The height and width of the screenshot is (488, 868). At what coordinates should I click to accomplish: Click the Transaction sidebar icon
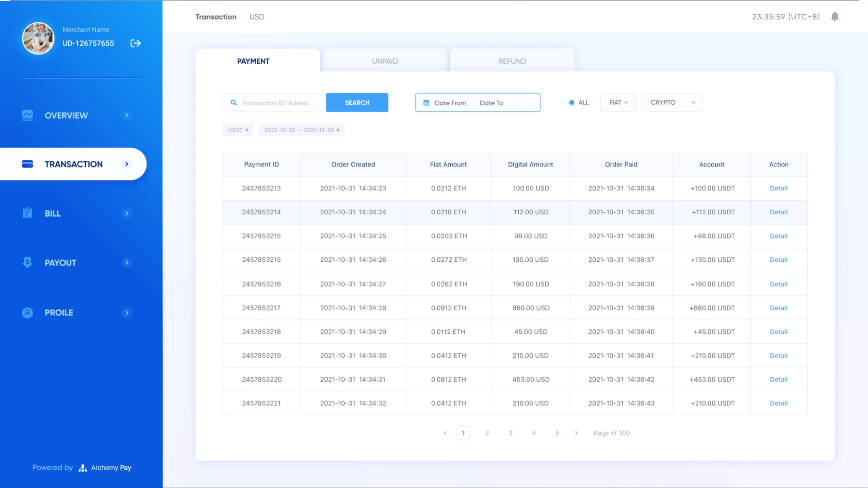[28, 164]
